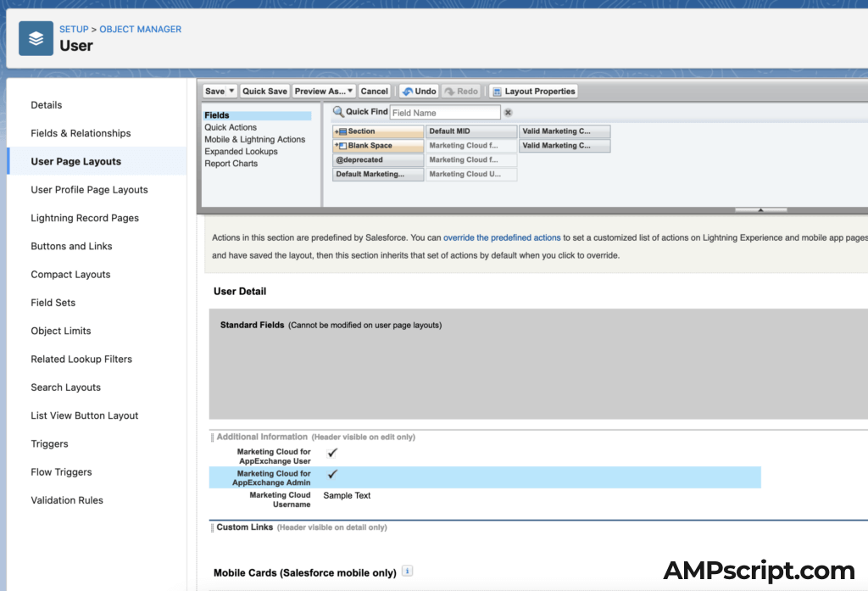Clear the Quick Find field using the X icon
This screenshot has height=591, width=868.
pos(507,111)
